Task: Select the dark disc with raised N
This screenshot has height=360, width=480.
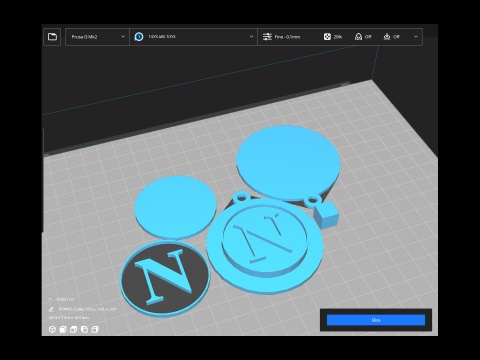Action: pos(165,278)
